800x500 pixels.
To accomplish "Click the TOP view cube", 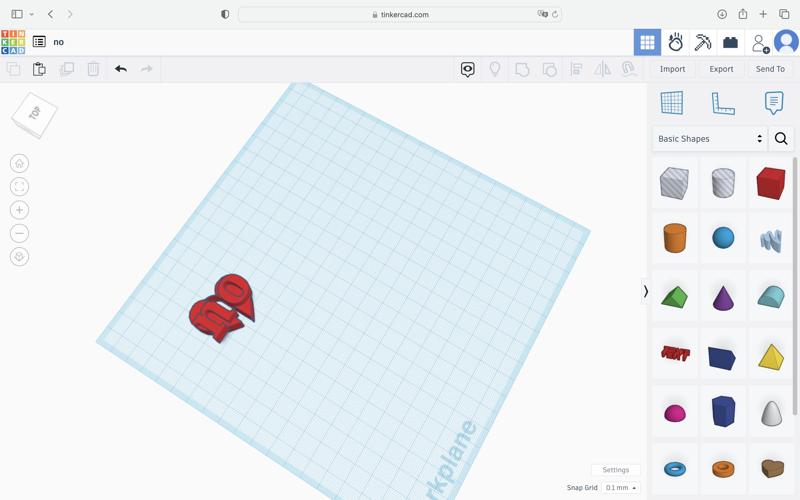I will click(34, 115).
